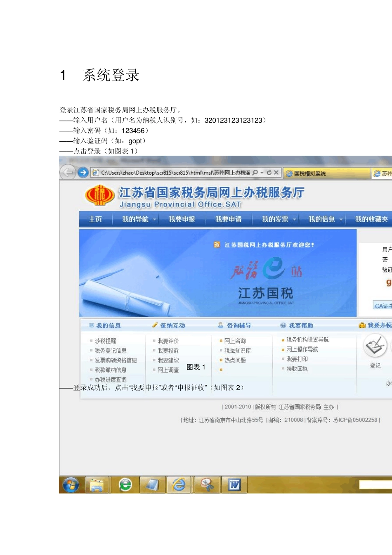This screenshot has height=555, width=392.
Task: Open the 我要评价 link
Action: 168,341
